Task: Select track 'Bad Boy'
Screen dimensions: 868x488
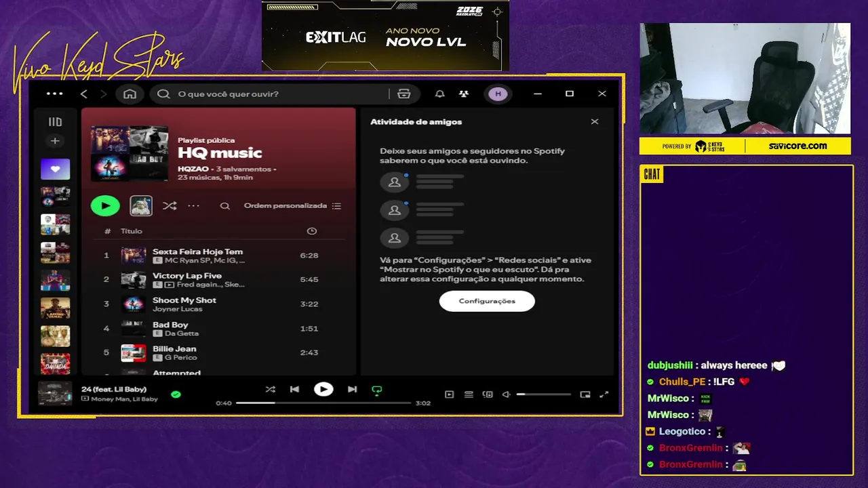Action: click(x=218, y=328)
